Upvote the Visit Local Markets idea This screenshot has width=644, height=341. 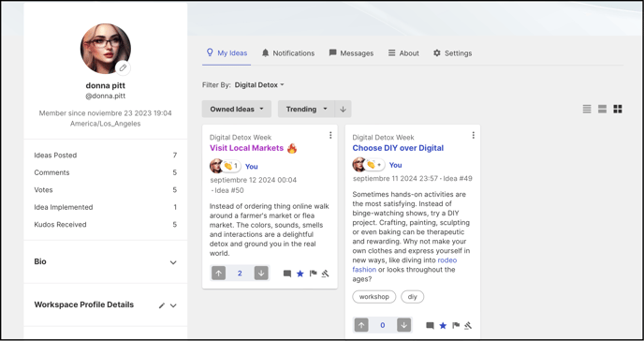pos(218,273)
